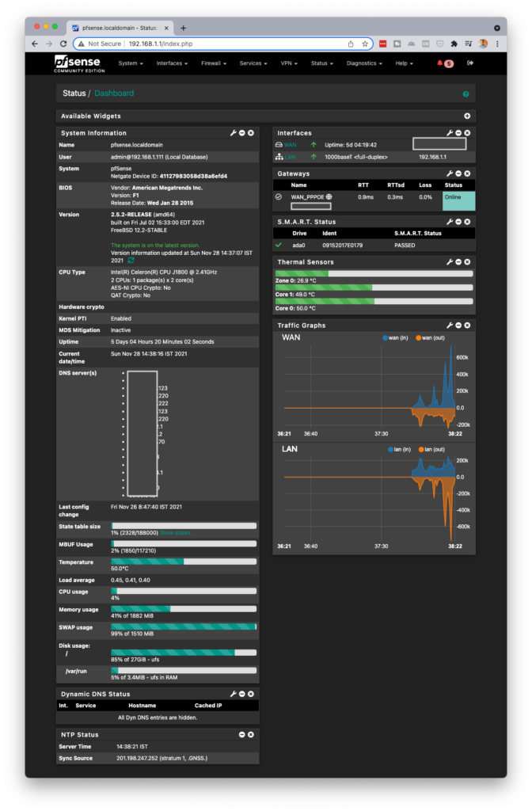Close the NTP Status widget
This screenshot has height=811, width=532.
click(251, 735)
